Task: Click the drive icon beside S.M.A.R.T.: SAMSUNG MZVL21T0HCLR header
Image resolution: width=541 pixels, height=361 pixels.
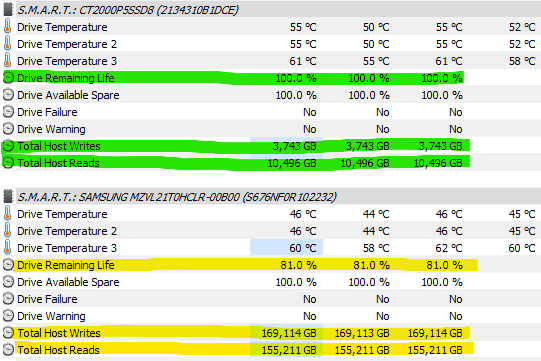Action: [x=8, y=197]
